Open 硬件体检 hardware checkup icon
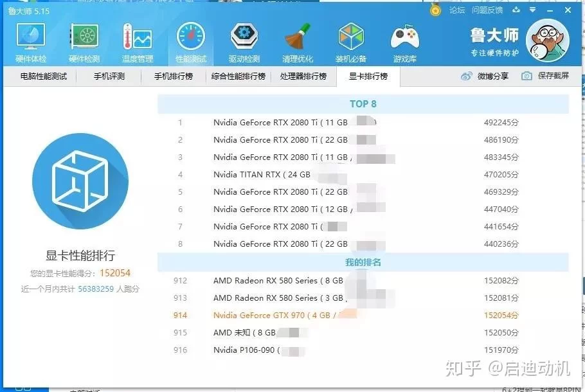 coord(30,42)
